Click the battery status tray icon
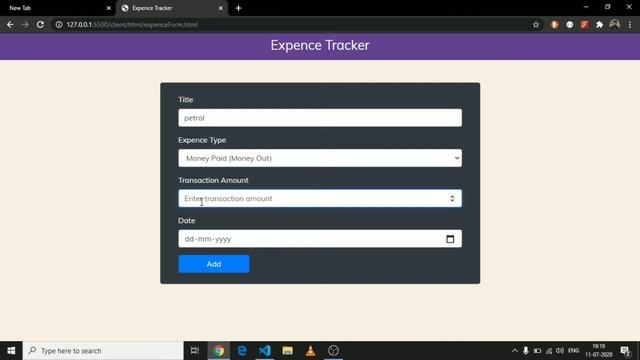The image size is (640, 360). pyautogui.click(x=537, y=351)
